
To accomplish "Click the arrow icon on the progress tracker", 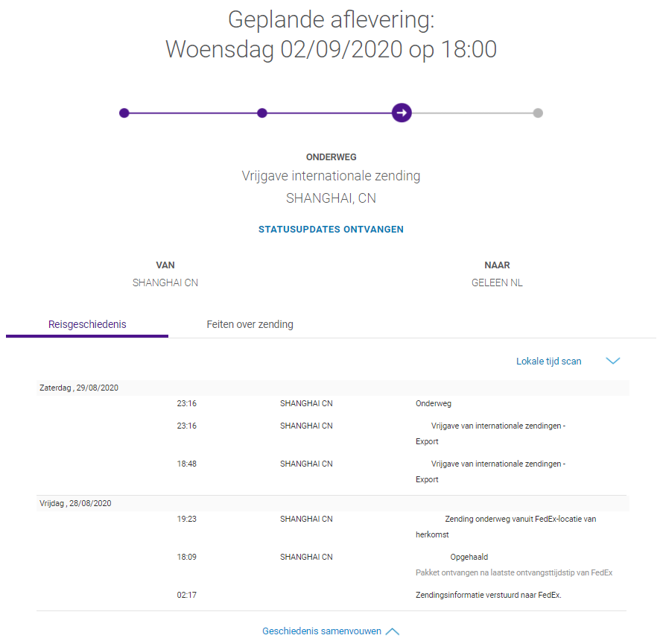I will (402, 113).
